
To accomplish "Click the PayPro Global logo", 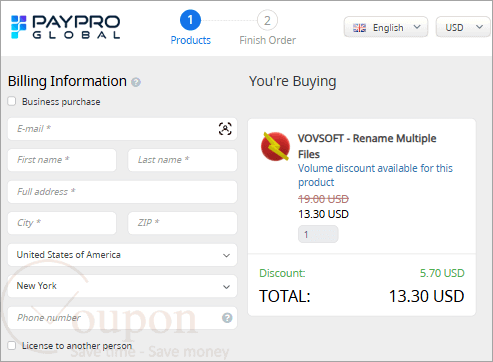I will coord(66,27).
